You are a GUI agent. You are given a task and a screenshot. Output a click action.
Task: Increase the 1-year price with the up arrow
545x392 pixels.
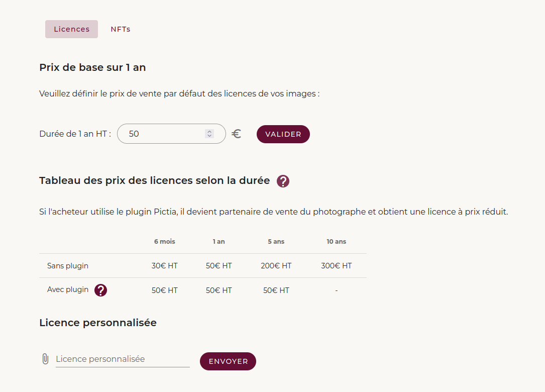209,132
